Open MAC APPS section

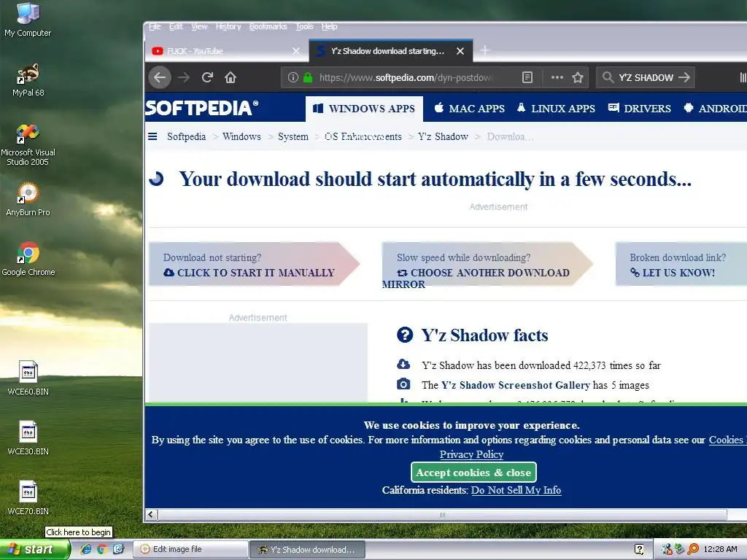[469, 109]
